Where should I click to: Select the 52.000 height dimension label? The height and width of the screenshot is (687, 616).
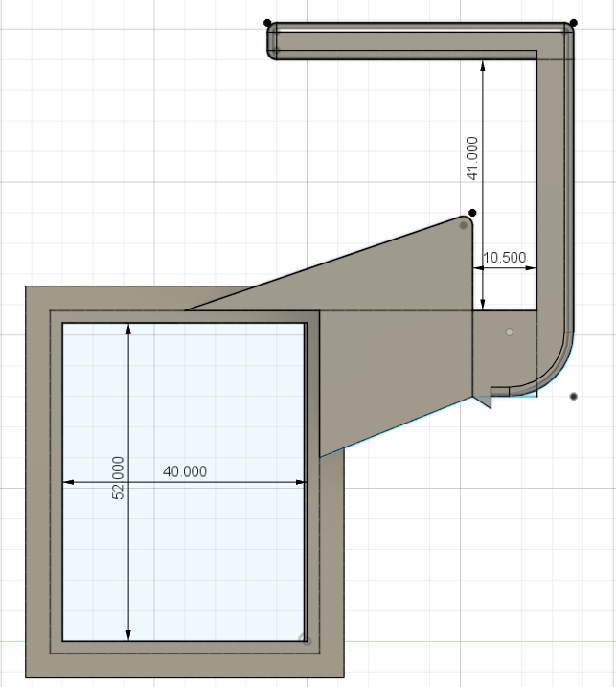click(x=118, y=477)
